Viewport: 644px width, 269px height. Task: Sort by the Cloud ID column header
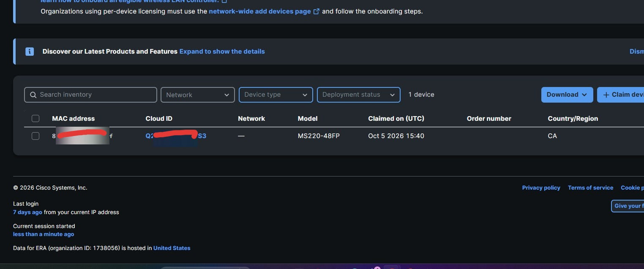159,119
